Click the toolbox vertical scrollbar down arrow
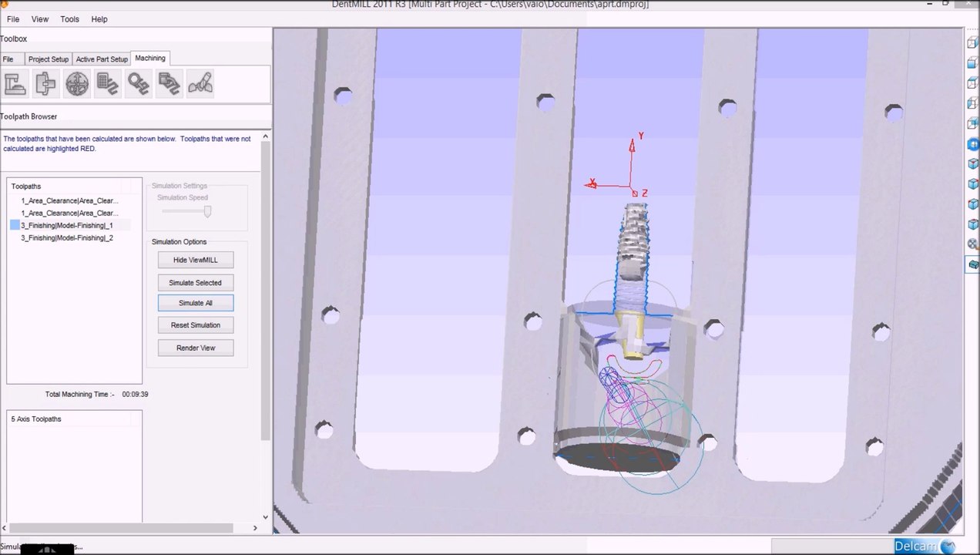Screen dimensions: 980x555 [x=266, y=517]
